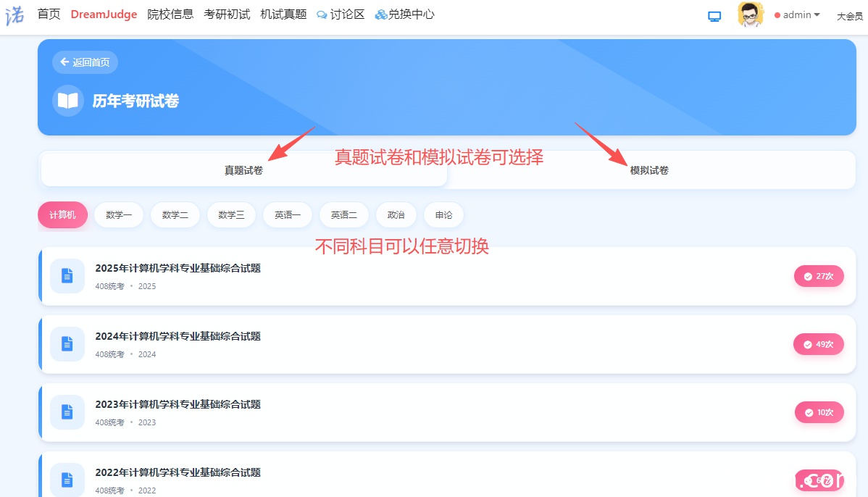Click the document icon for 2022 exam paper
Viewport: 868px width, 497px height.
click(67, 480)
